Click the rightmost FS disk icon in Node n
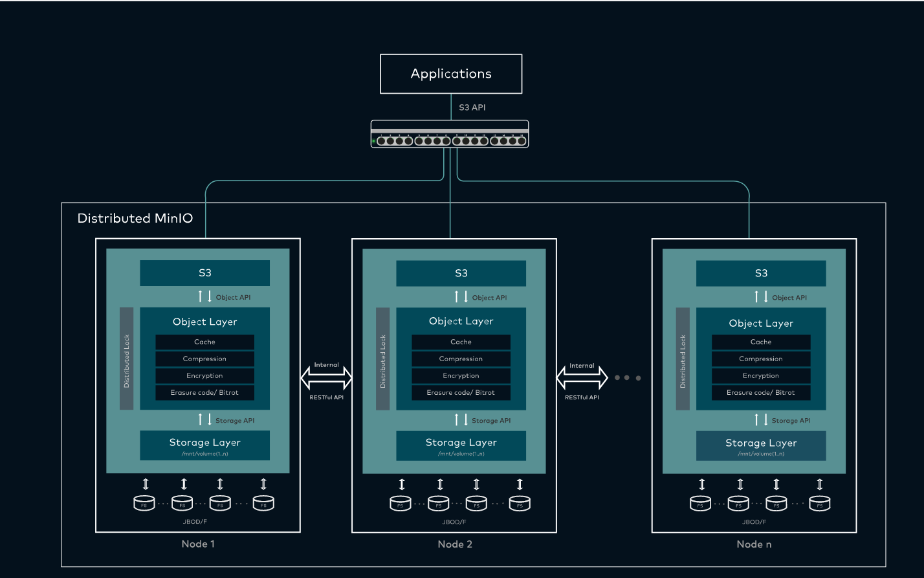 (820, 503)
